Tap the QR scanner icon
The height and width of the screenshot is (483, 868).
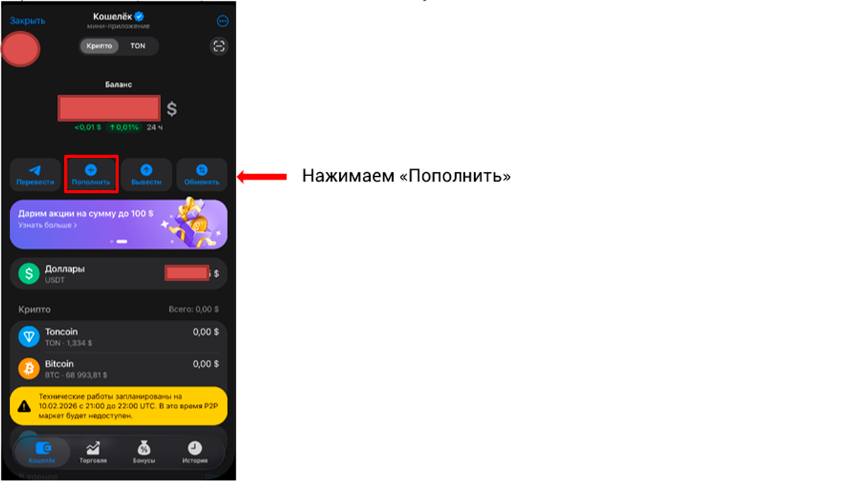click(x=219, y=46)
